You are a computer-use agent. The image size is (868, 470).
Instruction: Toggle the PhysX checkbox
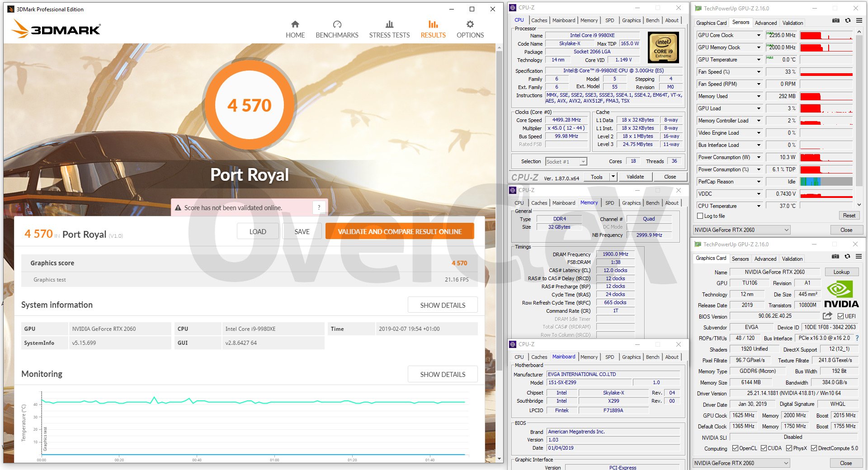(x=789, y=448)
